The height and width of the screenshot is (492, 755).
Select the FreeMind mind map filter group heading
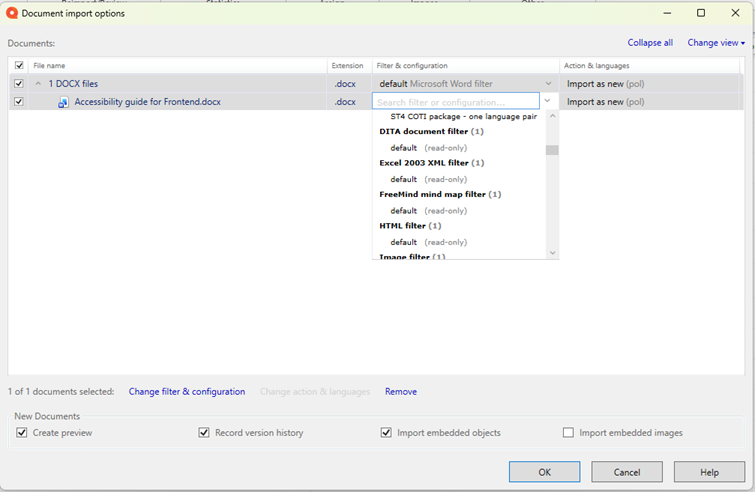click(x=440, y=194)
